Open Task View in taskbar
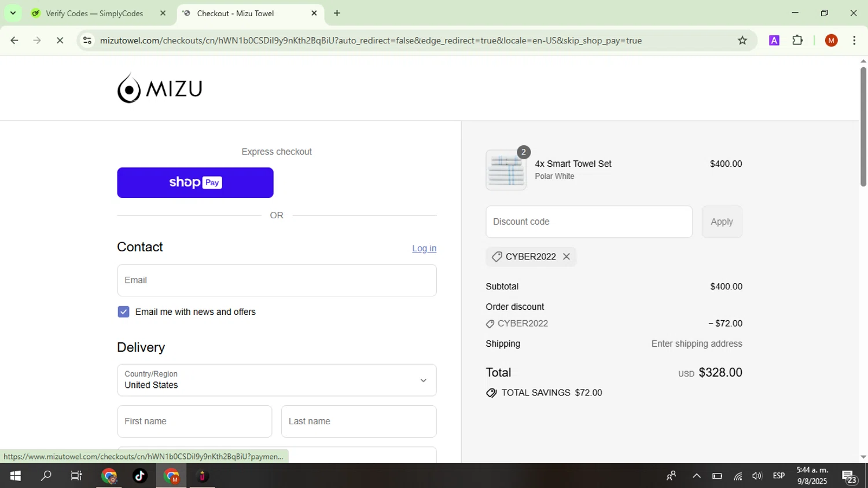Screen dimensions: 868x488 click(76, 476)
